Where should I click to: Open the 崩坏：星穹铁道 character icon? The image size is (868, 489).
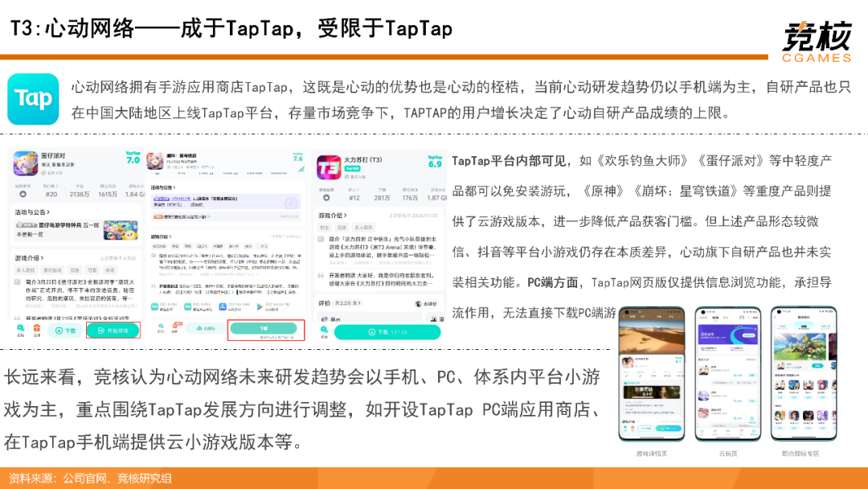coord(154,161)
